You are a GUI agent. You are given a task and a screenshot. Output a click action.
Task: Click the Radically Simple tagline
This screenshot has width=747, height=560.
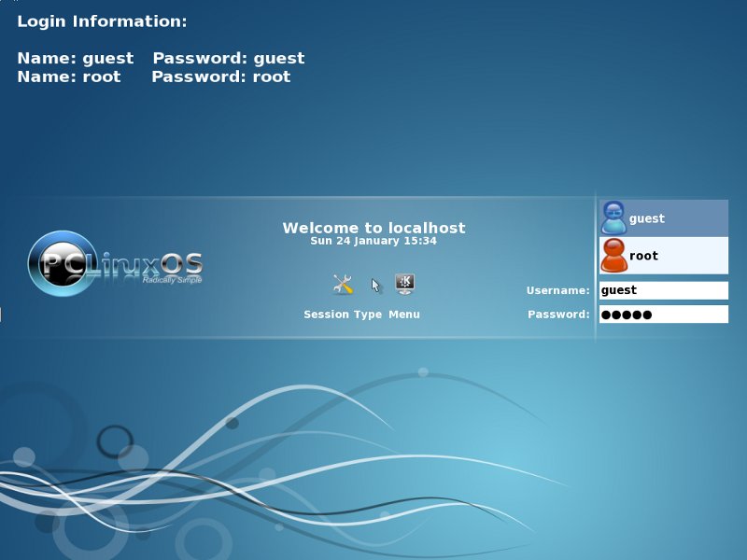pos(171,279)
